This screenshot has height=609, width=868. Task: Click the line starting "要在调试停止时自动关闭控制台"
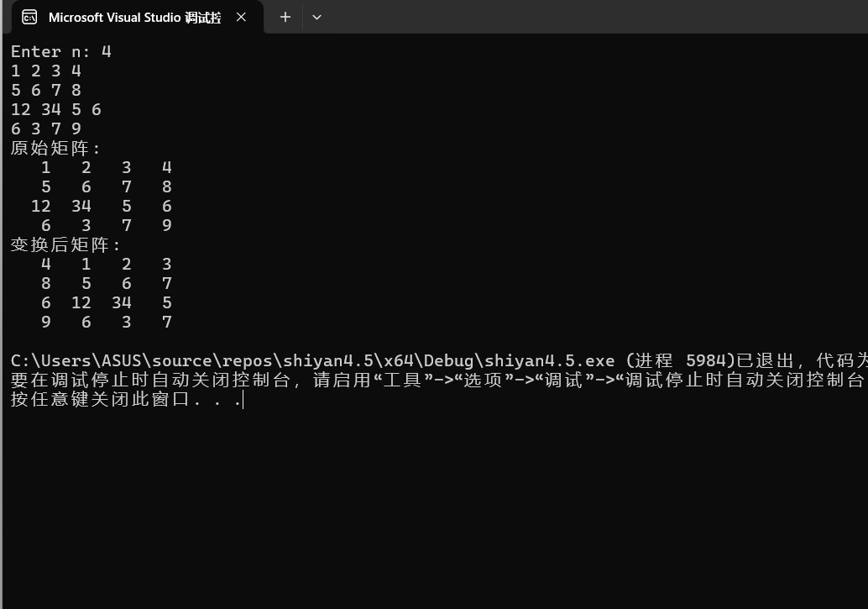pos(439,381)
